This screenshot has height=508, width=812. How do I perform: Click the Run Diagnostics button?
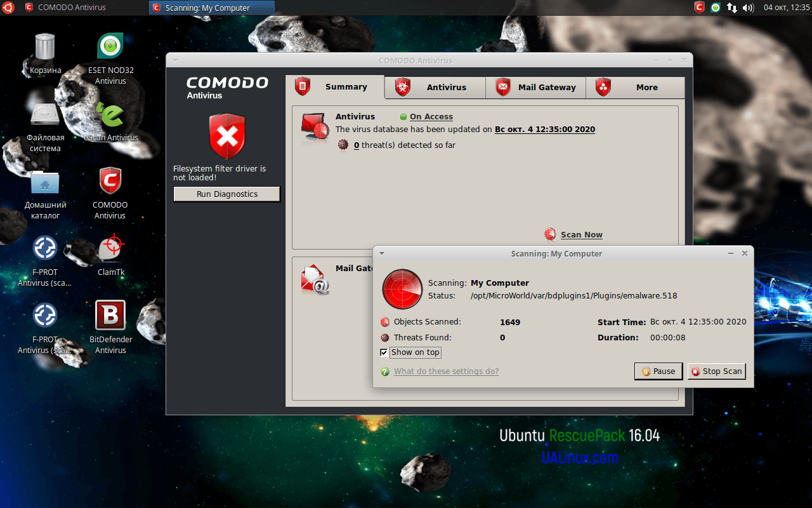[226, 194]
